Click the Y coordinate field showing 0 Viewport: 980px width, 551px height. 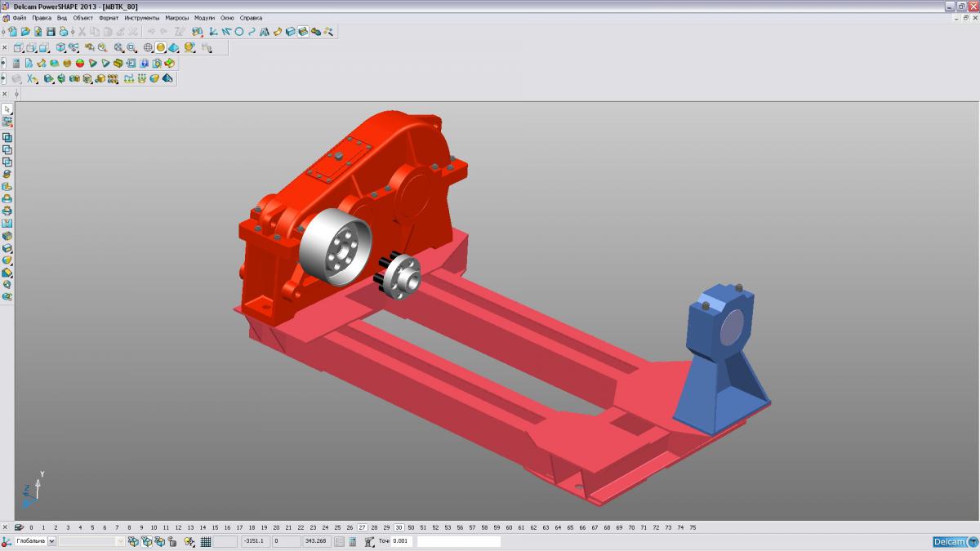click(287, 541)
